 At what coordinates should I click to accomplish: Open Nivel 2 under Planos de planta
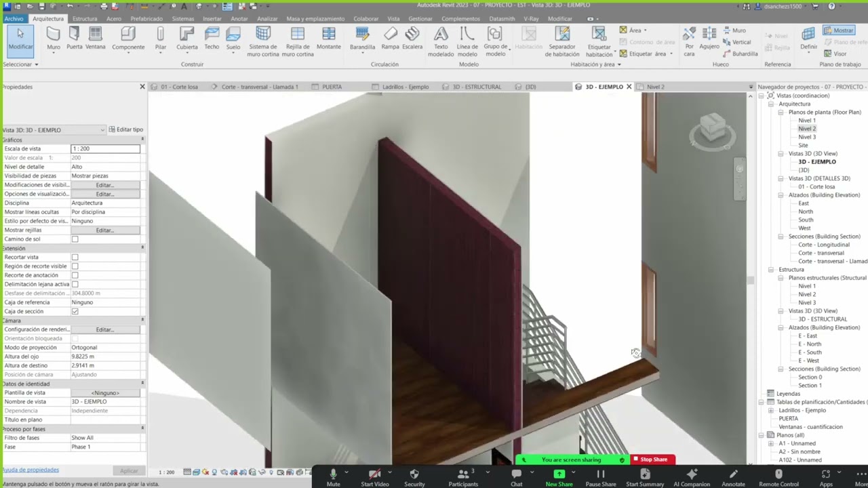pyautogui.click(x=807, y=129)
